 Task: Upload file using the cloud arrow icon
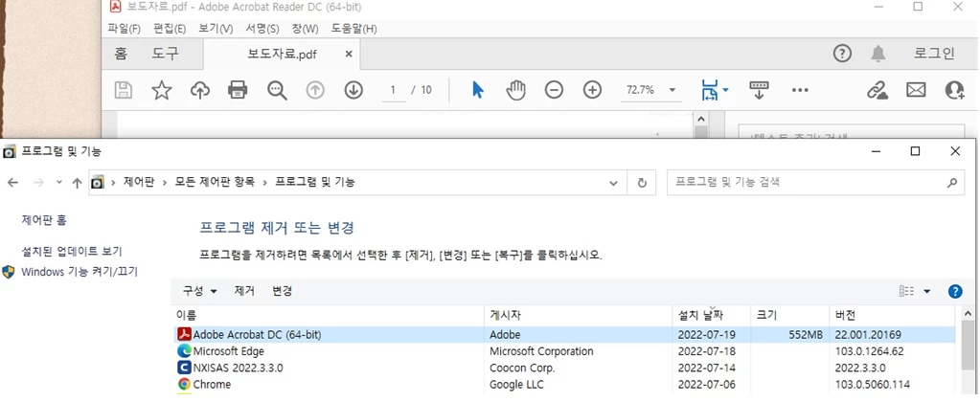(x=200, y=91)
